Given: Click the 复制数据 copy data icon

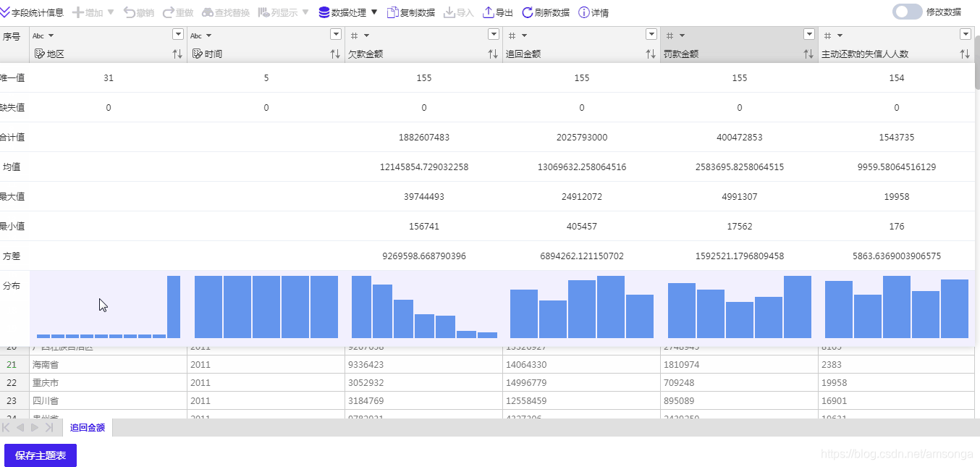Looking at the screenshot, I should point(393,12).
